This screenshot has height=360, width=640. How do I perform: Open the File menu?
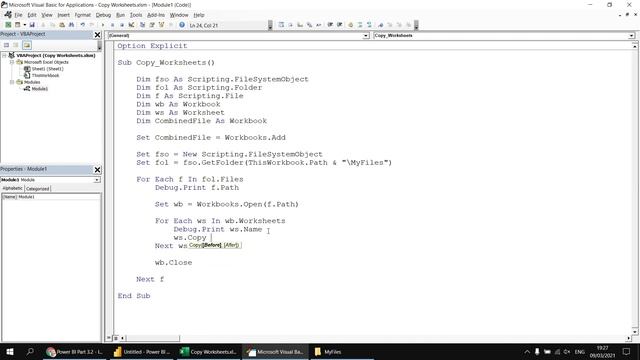coord(18,15)
